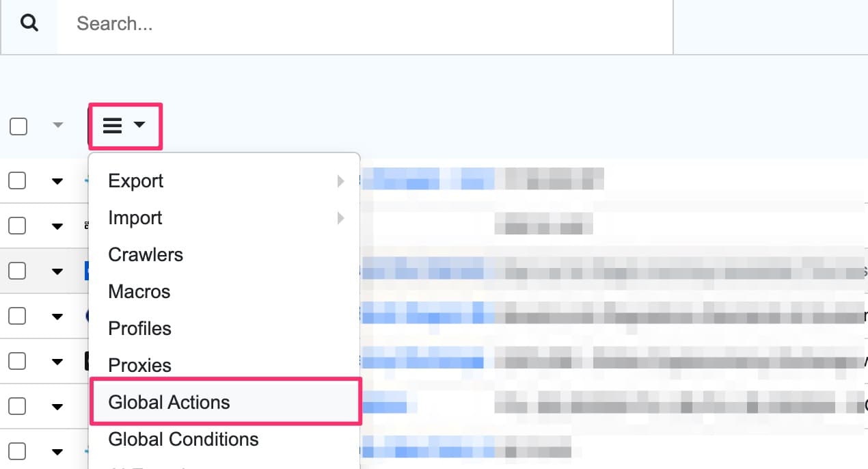Choose Proxies from the menu

(139, 365)
